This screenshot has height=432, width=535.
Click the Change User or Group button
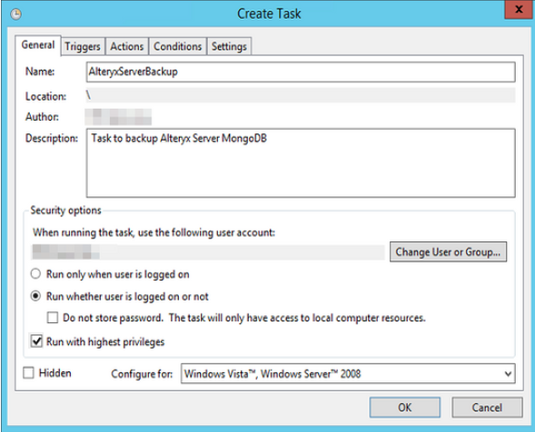tap(448, 252)
